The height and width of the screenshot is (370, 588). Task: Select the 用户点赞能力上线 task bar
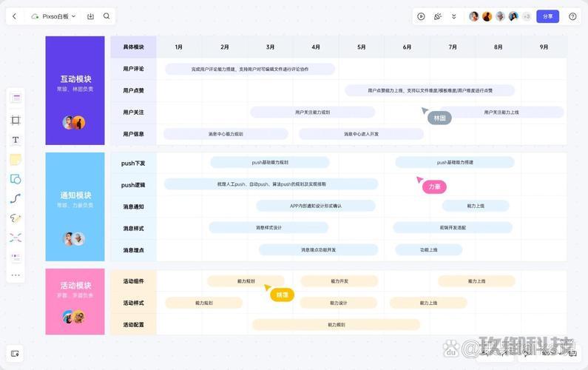tap(430, 90)
